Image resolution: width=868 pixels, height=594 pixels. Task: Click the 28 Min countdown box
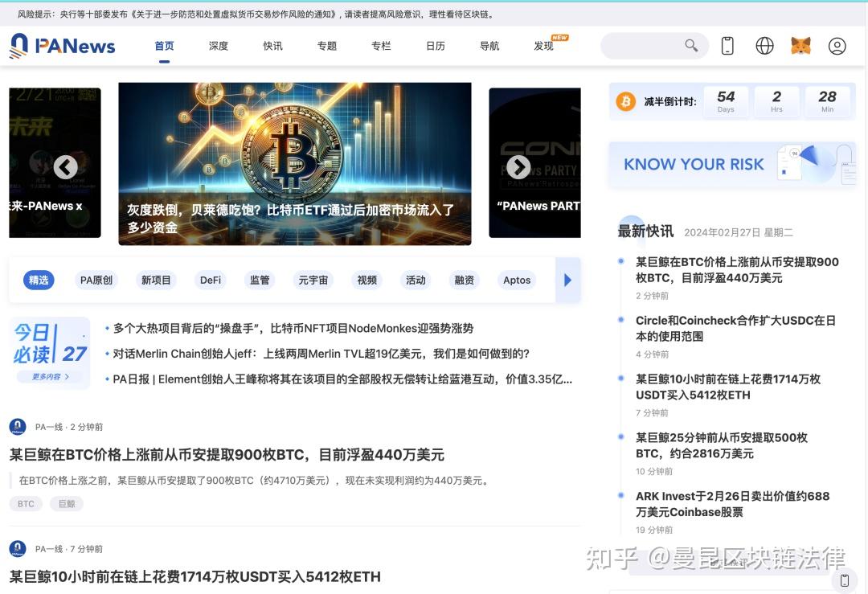tap(828, 101)
